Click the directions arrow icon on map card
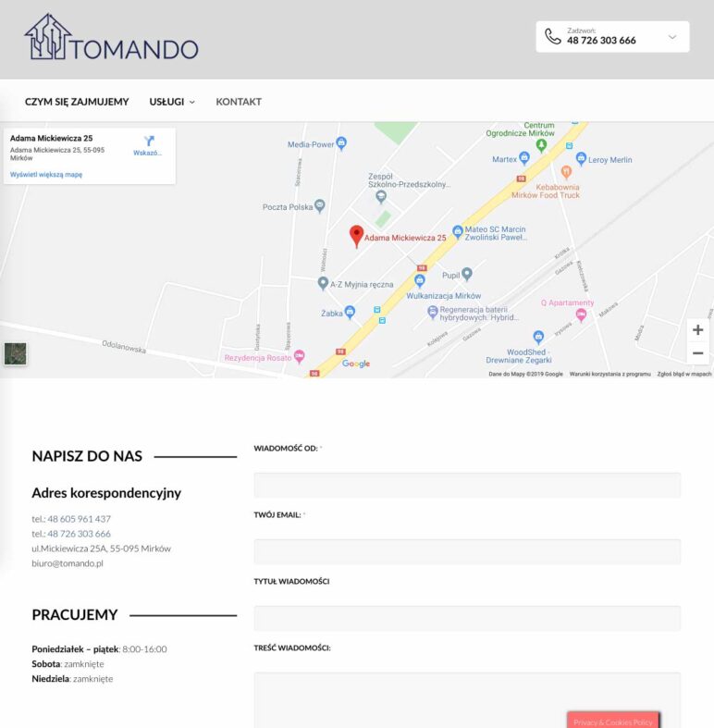This screenshot has width=714, height=728. [x=149, y=141]
